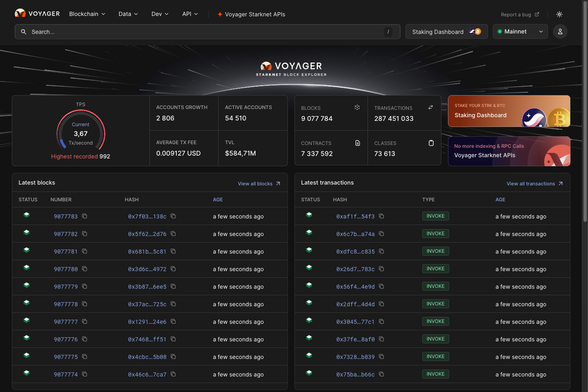The height and width of the screenshot is (392, 588).
Task: Open block 9077782
Action: point(66,234)
